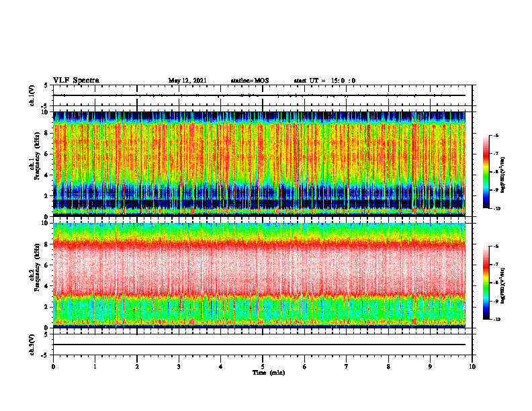
Task: Click the "Time (min)" x-axis label
Action: click(269, 373)
